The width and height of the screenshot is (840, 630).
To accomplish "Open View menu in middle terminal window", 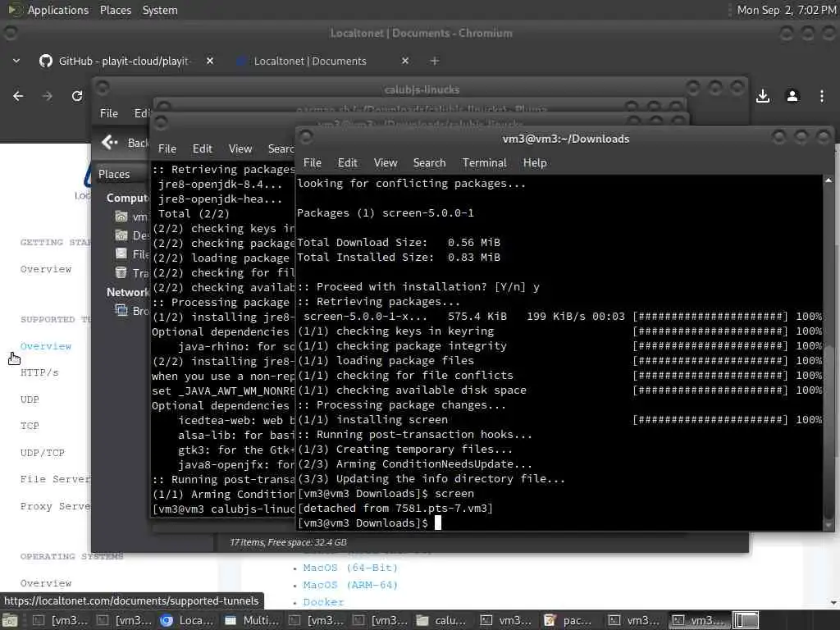I will 240,149.
